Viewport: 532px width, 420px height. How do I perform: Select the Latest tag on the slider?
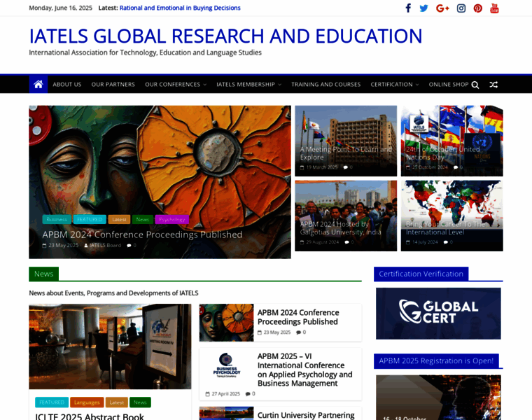[x=119, y=220]
